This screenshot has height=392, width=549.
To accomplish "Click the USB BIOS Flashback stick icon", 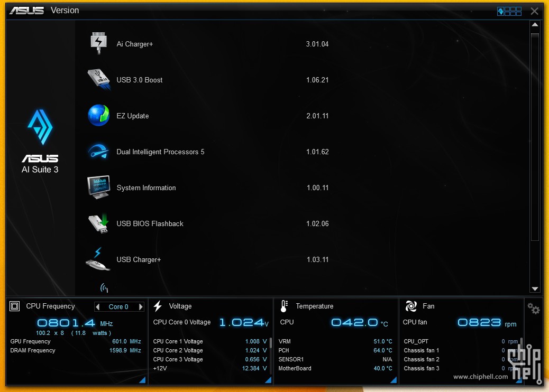I will coord(98,223).
